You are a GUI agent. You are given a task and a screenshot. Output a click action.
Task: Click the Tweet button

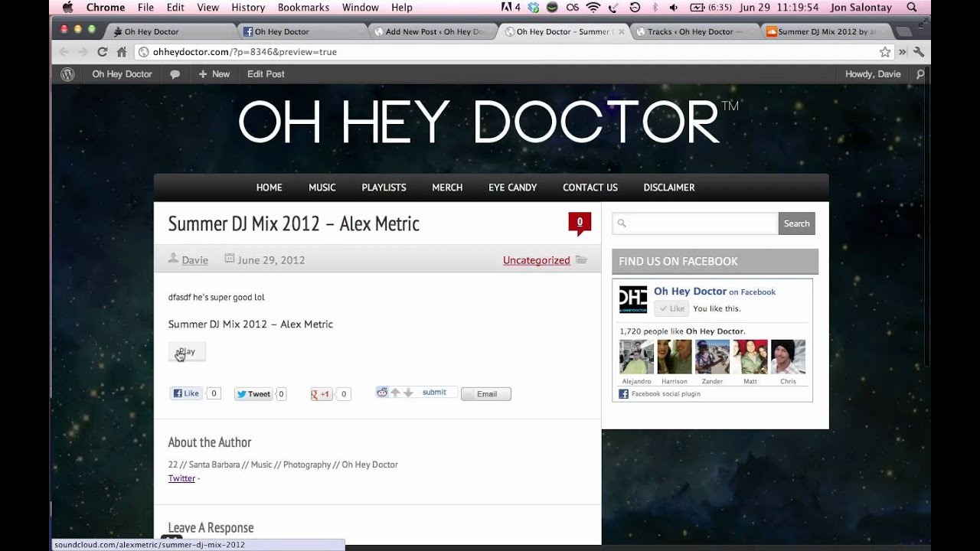click(253, 394)
